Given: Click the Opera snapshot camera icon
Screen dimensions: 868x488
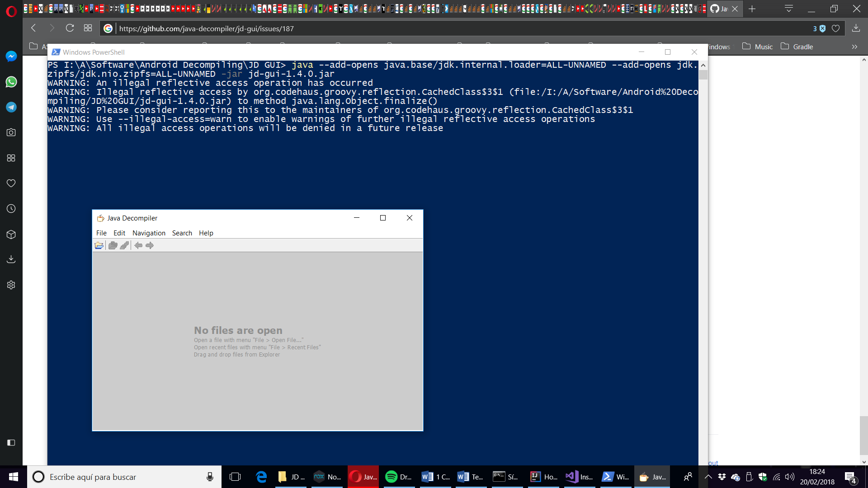Looking at the screenshot, I should point(11,132).
